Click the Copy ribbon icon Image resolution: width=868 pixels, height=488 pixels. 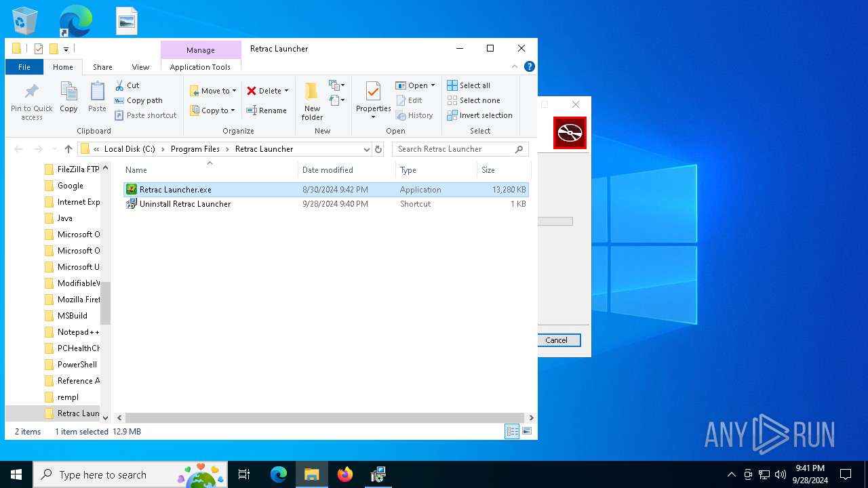(x=68, y=98)
